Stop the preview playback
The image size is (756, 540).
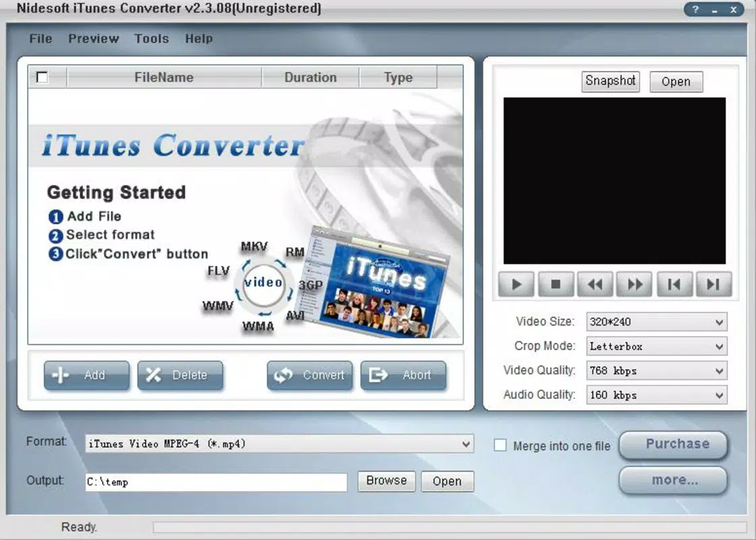[x=556, y=284]
